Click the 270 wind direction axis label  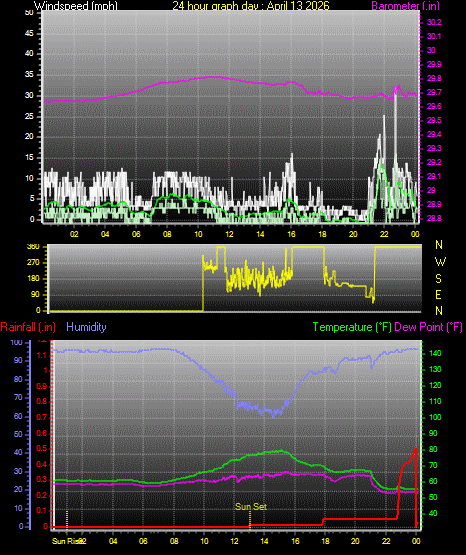pos(34,263)
